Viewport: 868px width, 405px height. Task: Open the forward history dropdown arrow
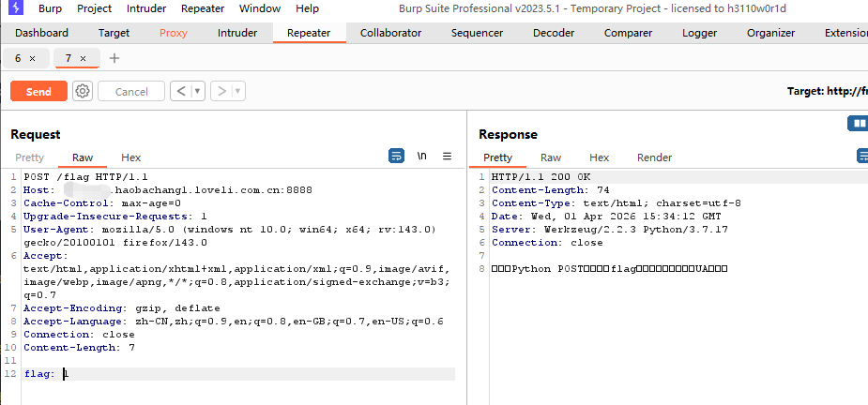click(238, 91)
